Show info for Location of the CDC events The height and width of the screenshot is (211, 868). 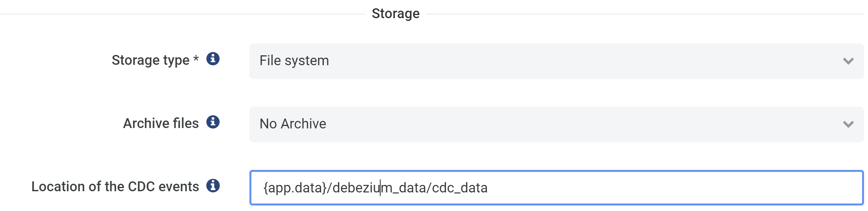213,185
